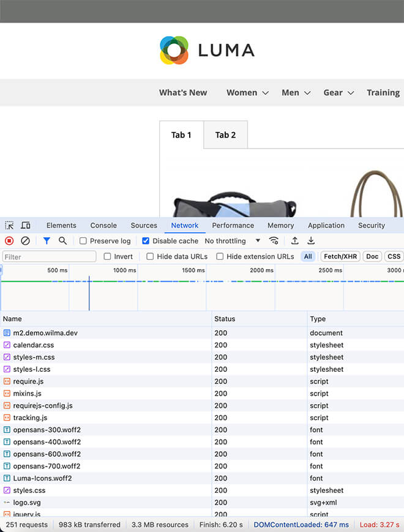Import HAR file upload icon
Image resolution: width=404 pixels, height=532 pixels.
294,241
